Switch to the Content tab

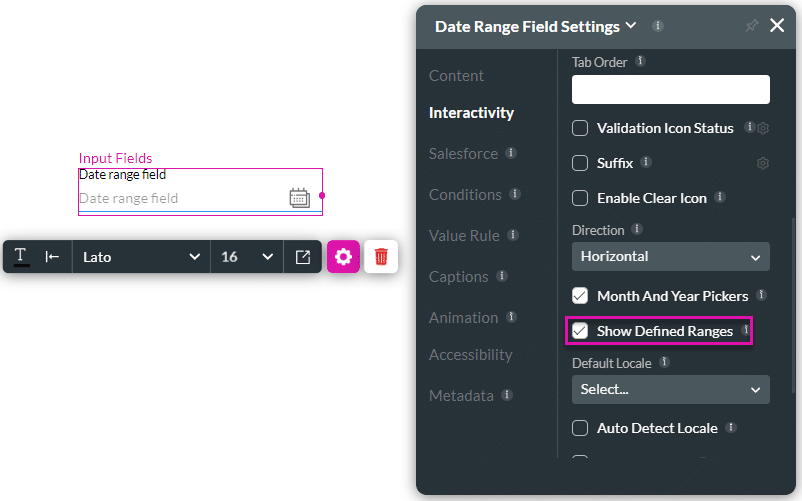(456, 76)
